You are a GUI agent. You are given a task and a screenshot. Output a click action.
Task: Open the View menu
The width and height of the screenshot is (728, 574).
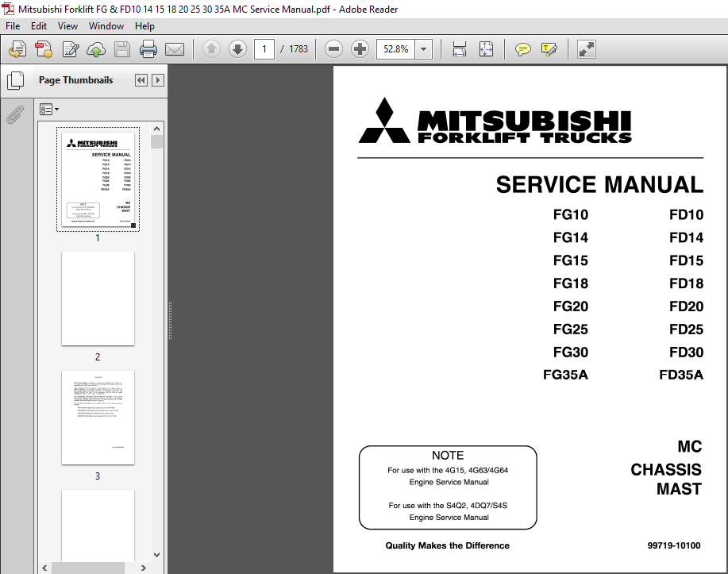(x=67, y=26)
